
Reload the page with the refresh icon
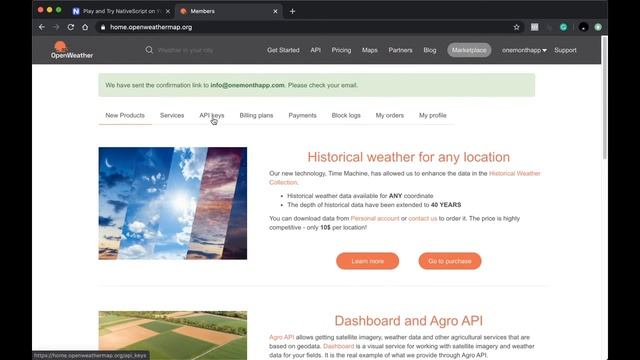pos(71,27)
